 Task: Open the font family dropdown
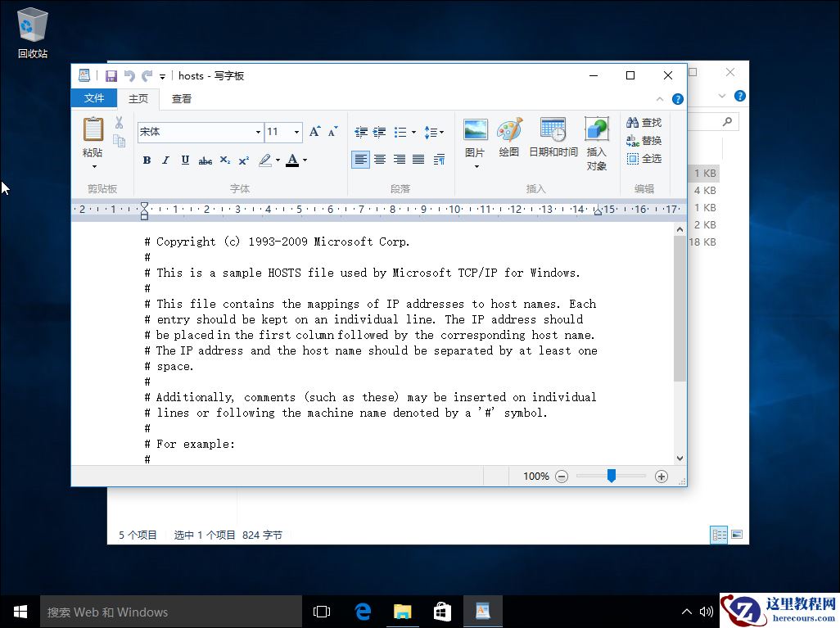click(x=259, y=132)
